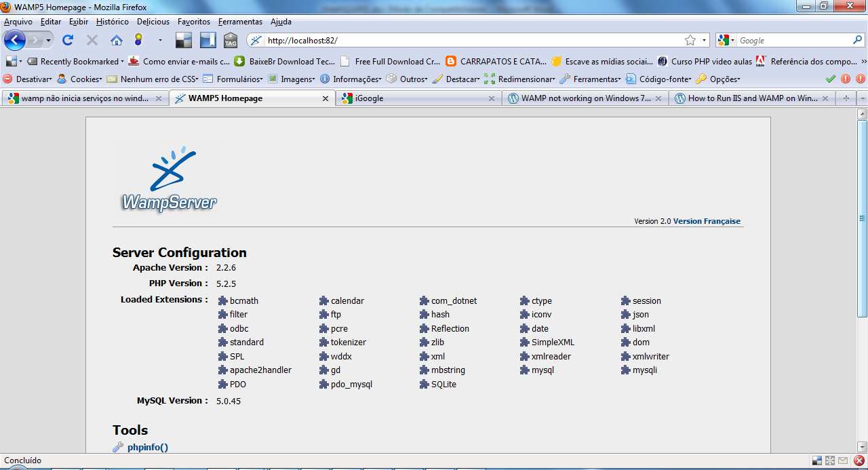This screenshot has height=470, width=868.
Task: Click the blue Back navigation button
Action: coord(14,40)
